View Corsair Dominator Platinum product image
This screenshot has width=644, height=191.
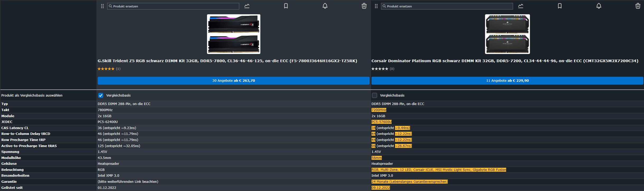coord(507,34)
